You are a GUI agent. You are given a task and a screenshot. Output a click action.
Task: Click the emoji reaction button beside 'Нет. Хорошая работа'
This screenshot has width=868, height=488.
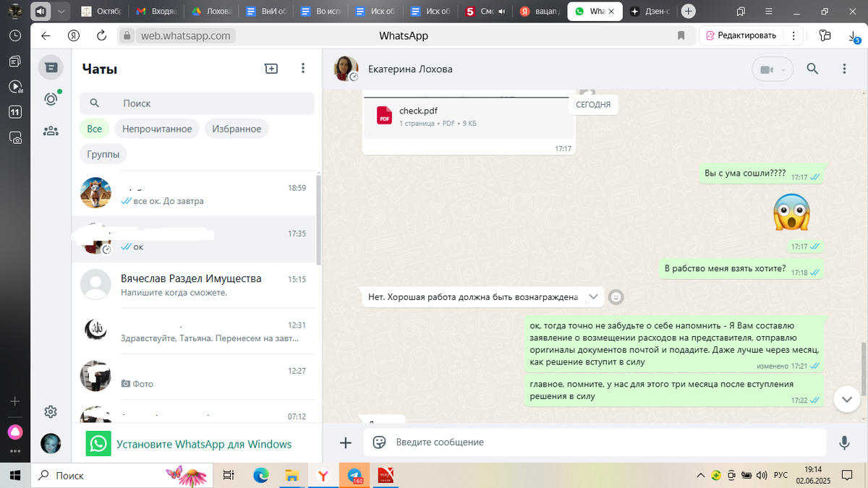click(616, 296)
